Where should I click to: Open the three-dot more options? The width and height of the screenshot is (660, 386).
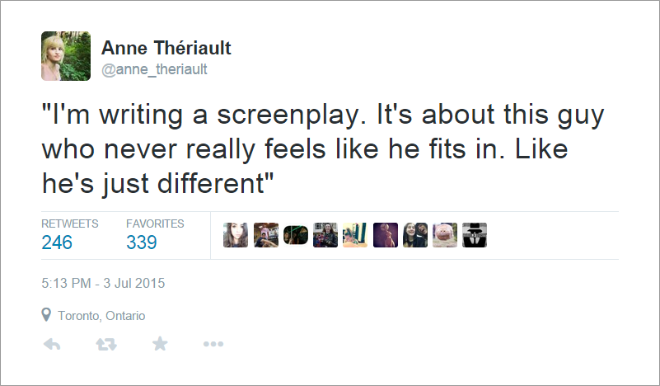point(213,344)
